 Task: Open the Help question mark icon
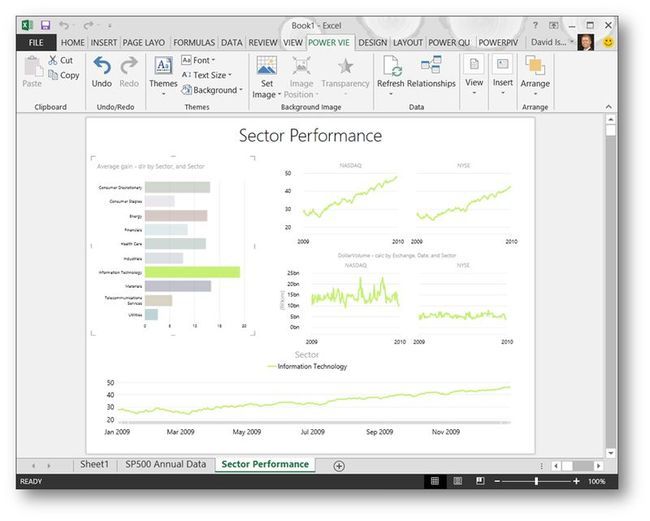click(x=535, y=25)
